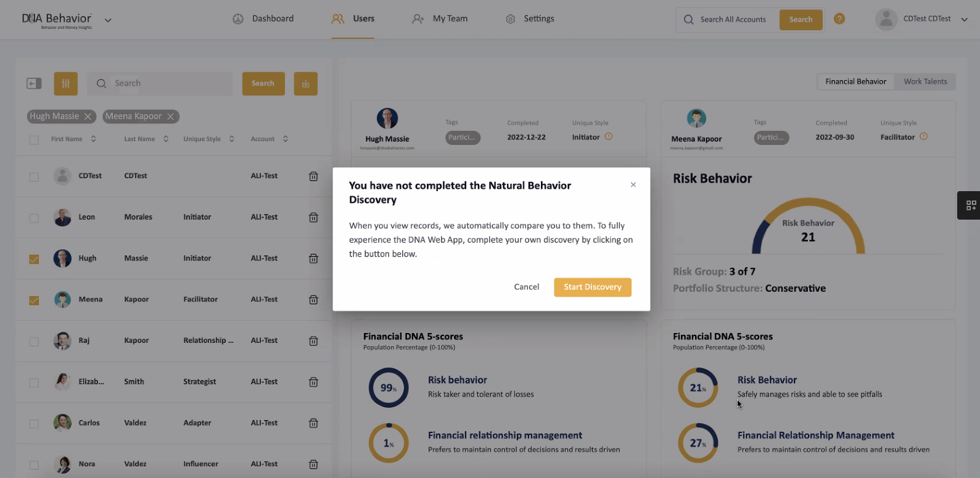Click Meena Kapoor's profile photo in card
The width and height of the screenshot is (980, 478).
pos(696,118)
